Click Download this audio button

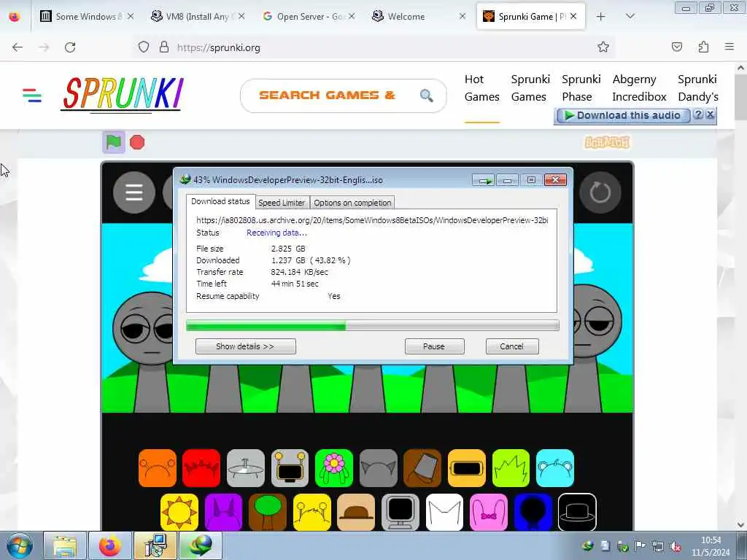(623, 116)
